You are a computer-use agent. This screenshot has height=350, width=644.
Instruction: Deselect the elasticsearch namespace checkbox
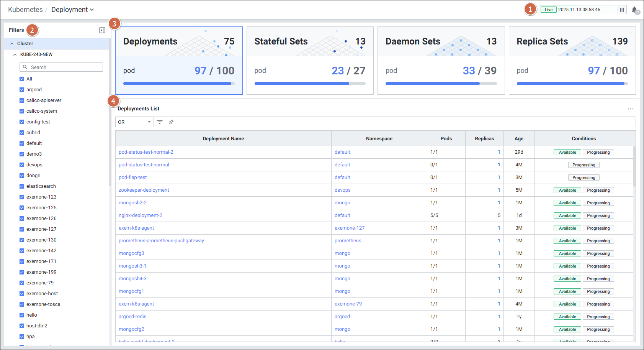(x=22, y=186)
